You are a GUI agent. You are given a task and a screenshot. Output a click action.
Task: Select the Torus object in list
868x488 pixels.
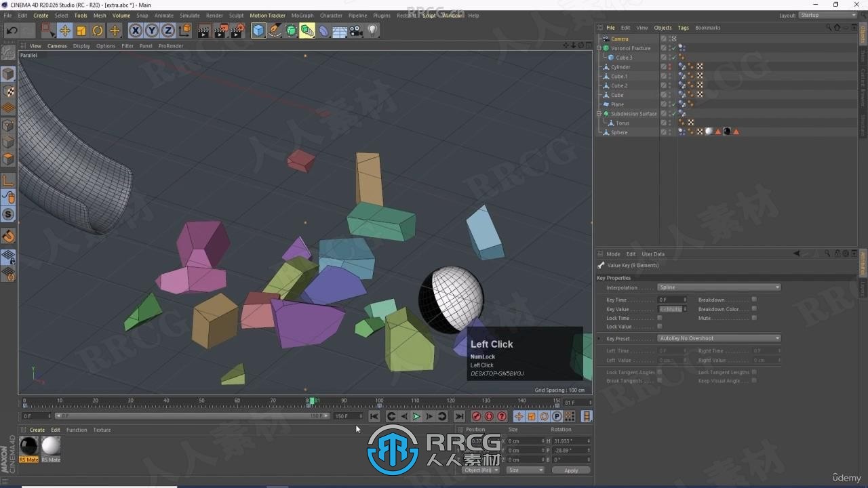(x=623, y=123)
